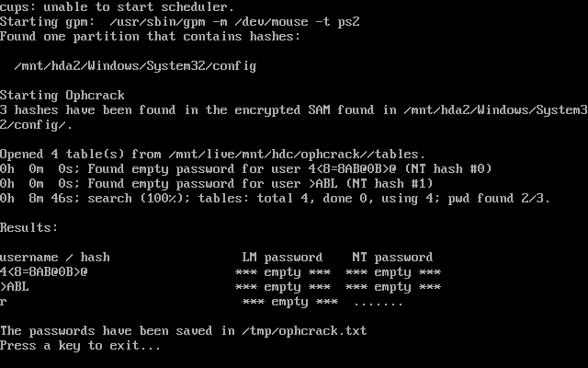Click the "NT password" column header
588x368 pixels.
pos(392,257)
